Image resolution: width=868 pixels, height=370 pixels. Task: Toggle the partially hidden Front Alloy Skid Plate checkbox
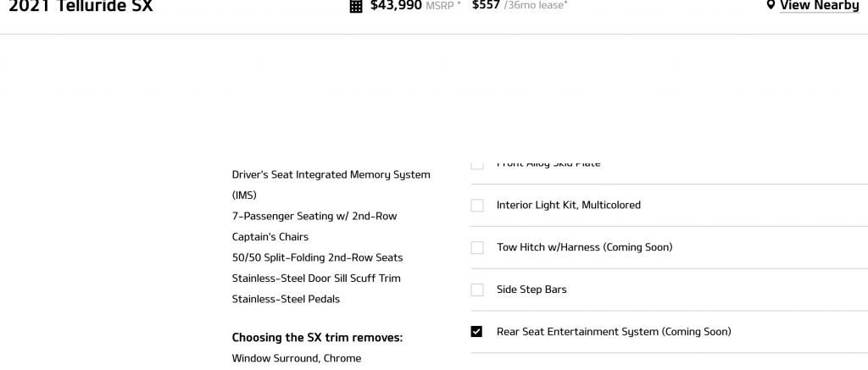pyautogui.click(x=477, y=164)
